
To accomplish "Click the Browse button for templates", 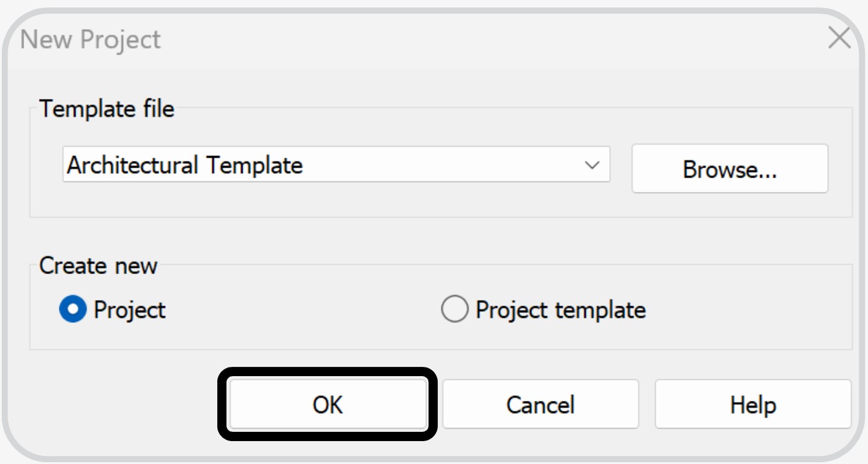I will (x=729, y=168).
